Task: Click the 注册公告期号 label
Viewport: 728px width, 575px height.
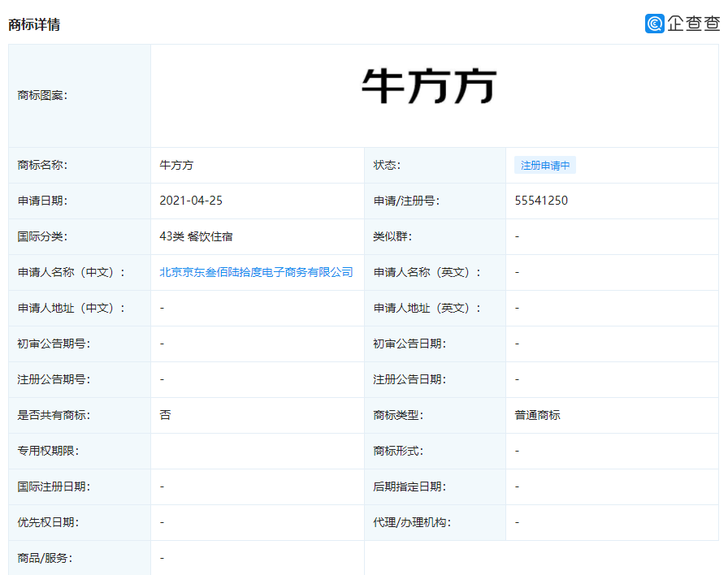Action: [x=54, y=379]
